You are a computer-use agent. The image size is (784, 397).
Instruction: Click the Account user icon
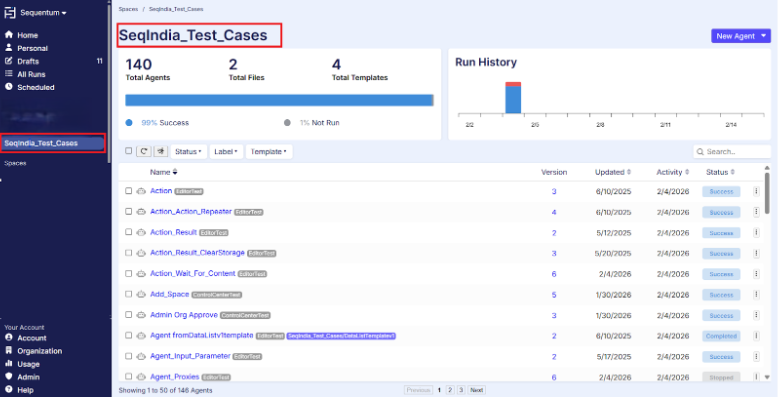tap(8, 338)
